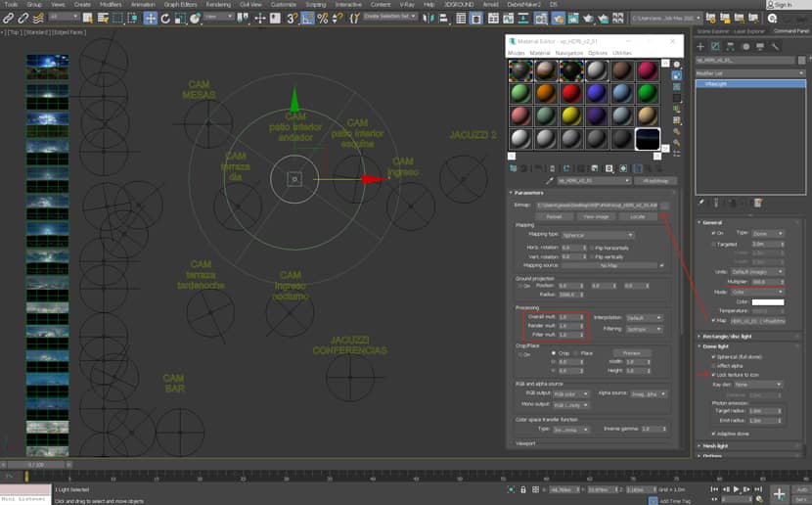The width and height of the screenshot is (812, 505).
Task: Click the View image button
Action: pyautogui.click(x=596, y=216)
